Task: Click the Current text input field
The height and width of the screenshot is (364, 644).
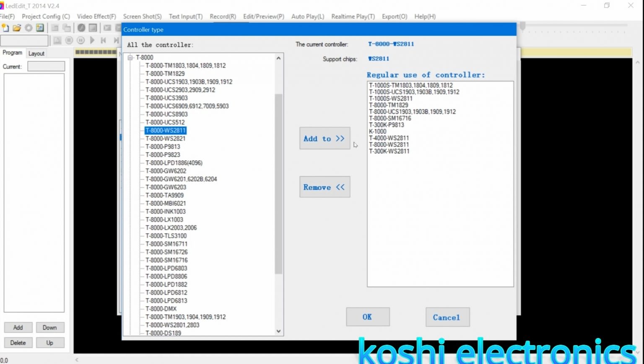Action: point(46,66)
